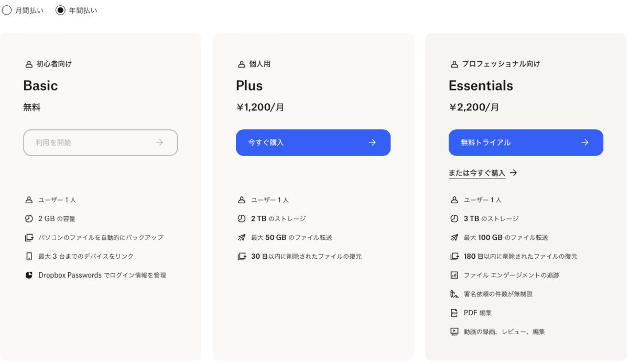Open the または今すぐ購入 link
Image resolution: width=629 pixels, height=364 pixels.
[477, 173]
